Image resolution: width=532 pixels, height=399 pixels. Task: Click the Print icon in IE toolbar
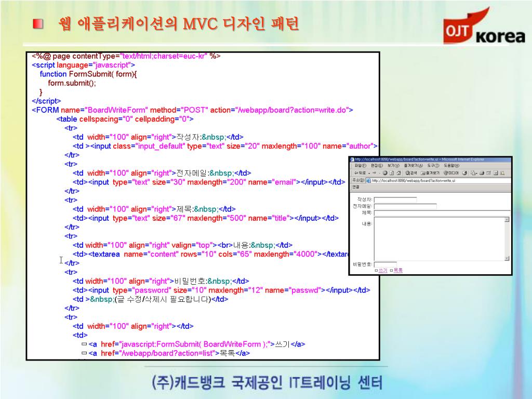(x=482, y=172)
